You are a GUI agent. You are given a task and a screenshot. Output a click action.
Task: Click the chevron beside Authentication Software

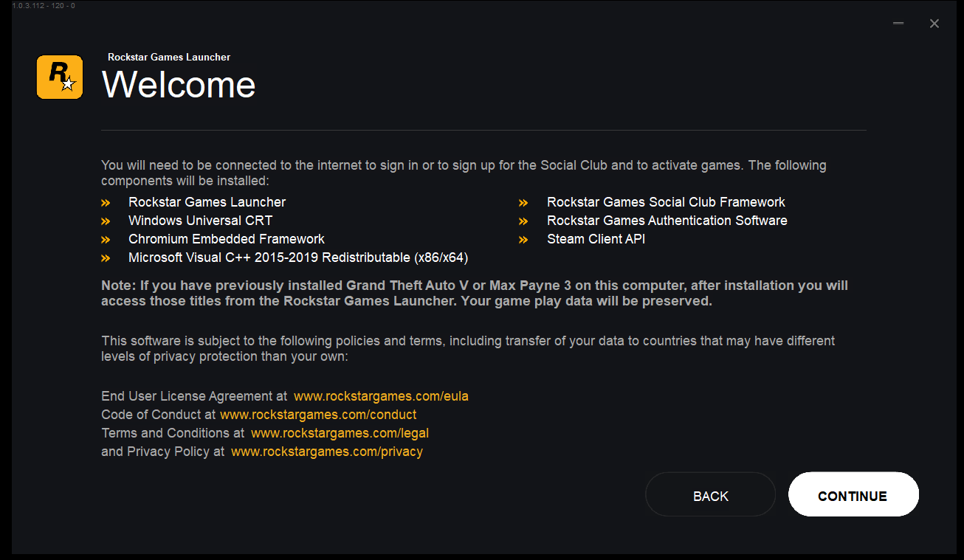click(x=523, y=221)
